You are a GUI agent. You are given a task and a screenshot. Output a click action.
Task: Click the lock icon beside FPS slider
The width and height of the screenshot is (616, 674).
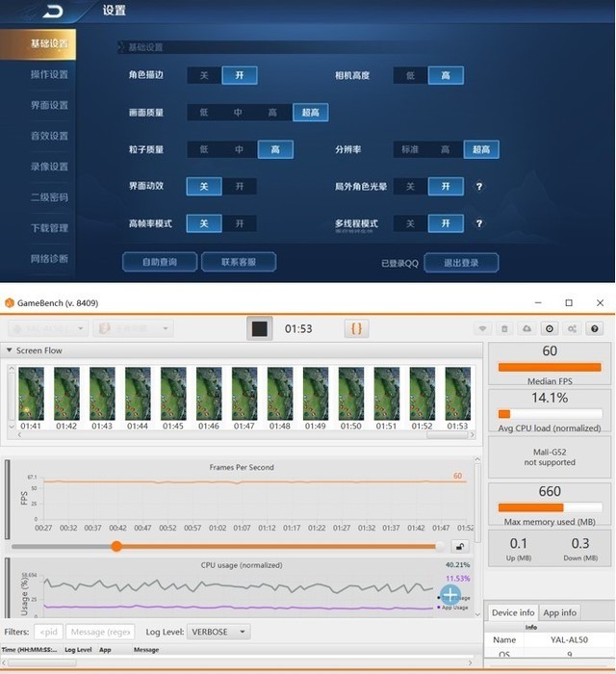pos(460,547)
